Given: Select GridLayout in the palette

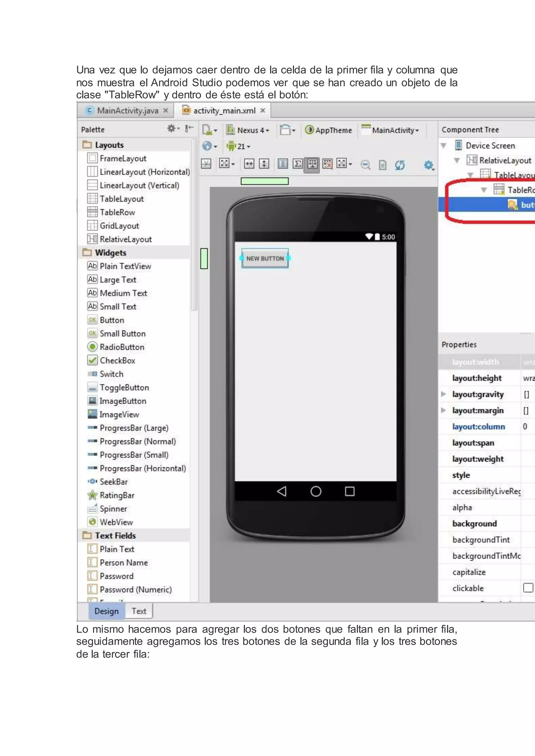Looking at the screenshot, I should [x=113, y=226].
